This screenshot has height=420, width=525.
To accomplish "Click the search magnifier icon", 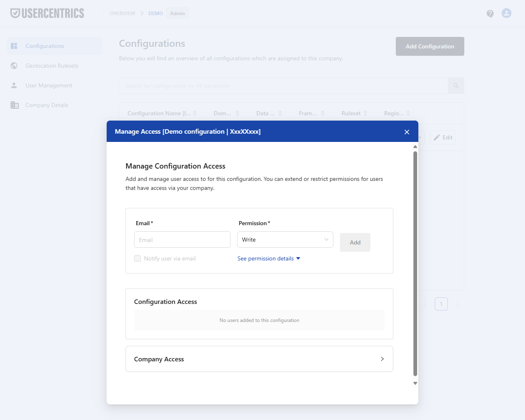I will 456,86.
